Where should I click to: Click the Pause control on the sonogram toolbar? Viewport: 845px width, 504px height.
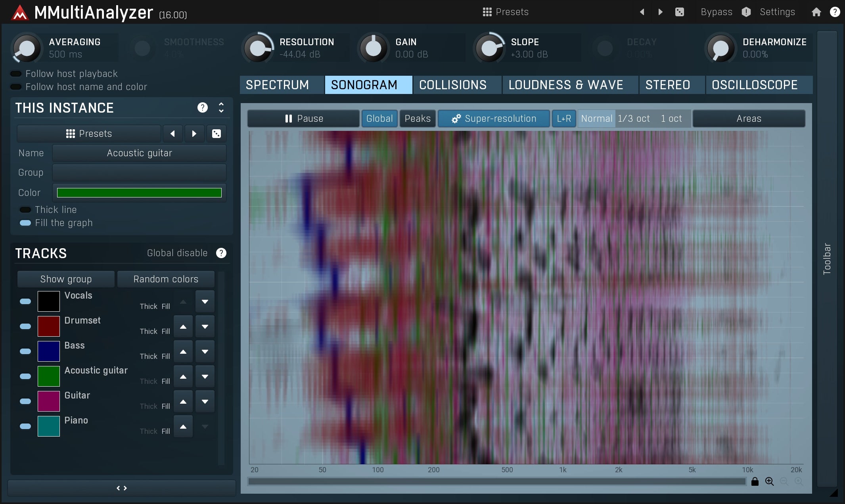[x=303, y=118]
